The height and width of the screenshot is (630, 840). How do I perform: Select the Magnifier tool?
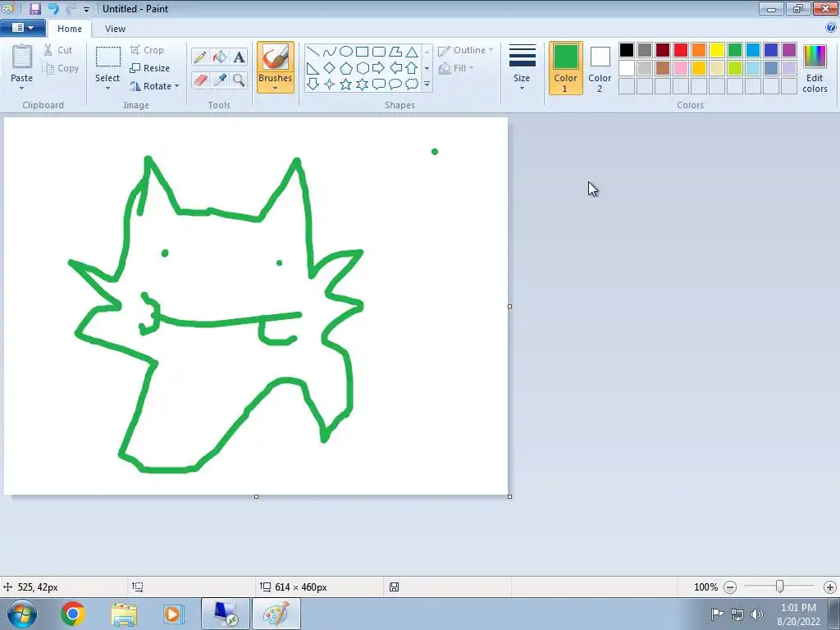pos(239,80)
